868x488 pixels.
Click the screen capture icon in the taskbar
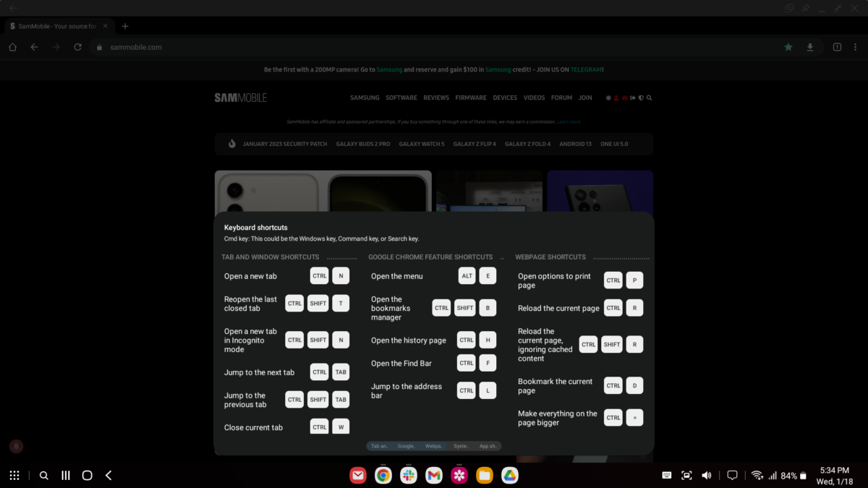pos(686,475)
